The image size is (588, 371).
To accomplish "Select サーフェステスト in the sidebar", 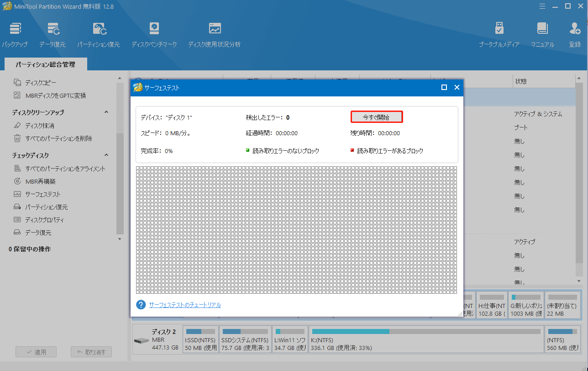I will click(37, 194).
